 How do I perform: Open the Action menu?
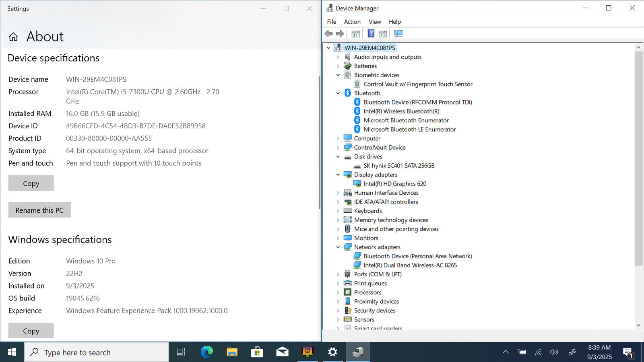[x=352, y=22]
